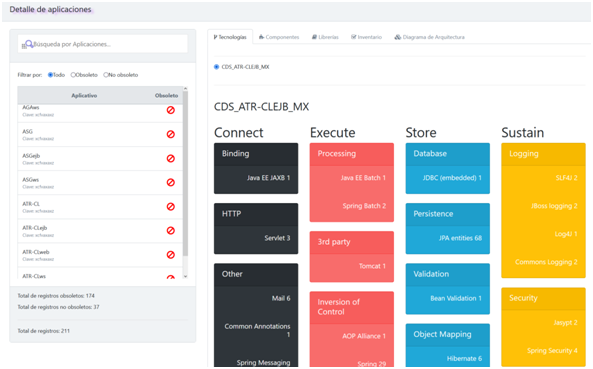Image resolution: width=593 pixels, height=369 pixels.
Task: Click the Processing card header
Action: (x=352, y=154)
